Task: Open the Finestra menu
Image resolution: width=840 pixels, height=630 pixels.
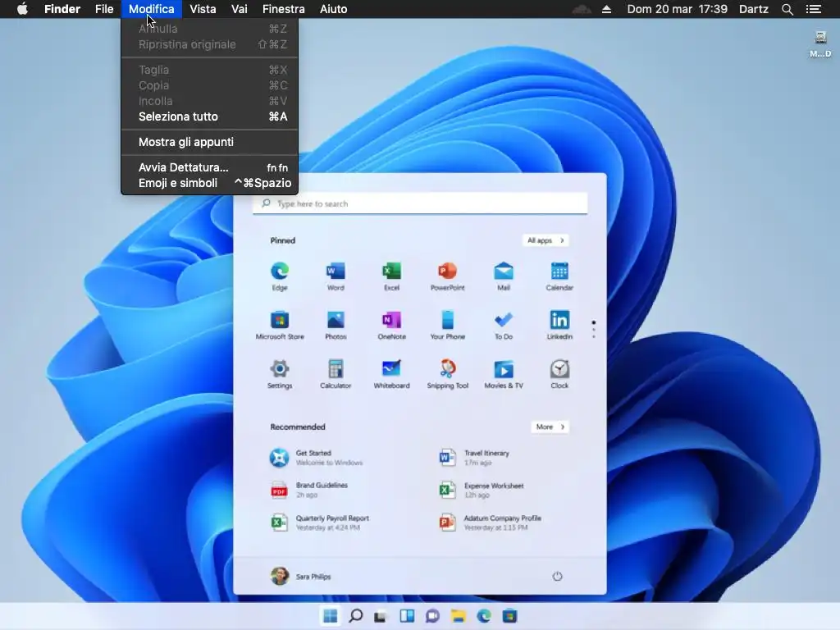Action: (x=283, y=9)
